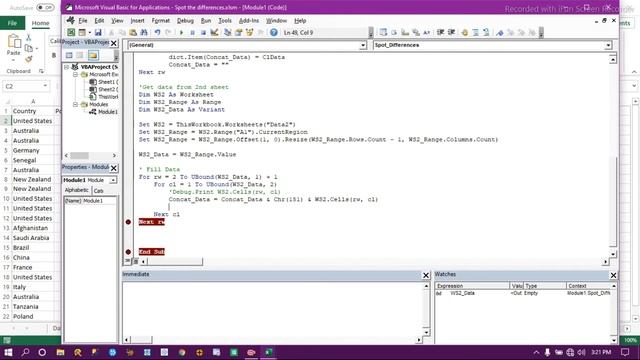Collapse the Modules folder node
This screenshot has height=360, width=640.
click(76, 104)
